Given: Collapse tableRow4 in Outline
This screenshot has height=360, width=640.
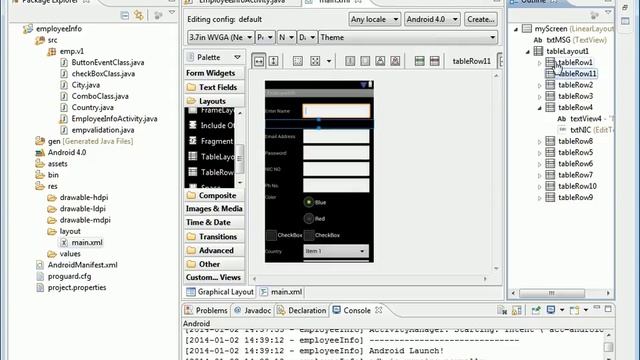Looking at the screenshot, I should [540, 108].
